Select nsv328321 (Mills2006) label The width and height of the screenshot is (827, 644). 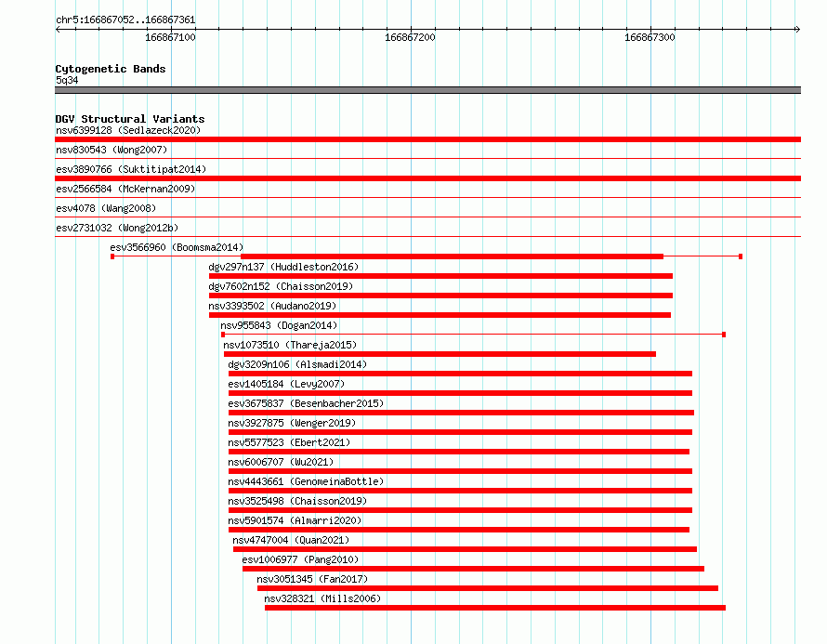(322, 598)
